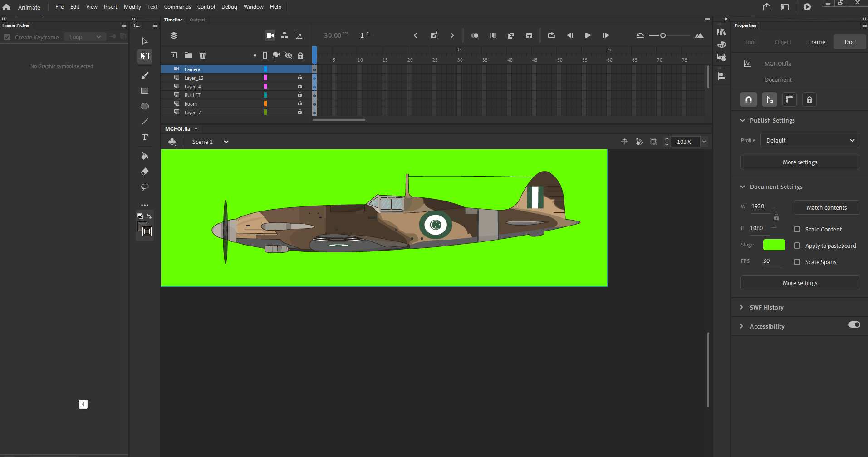Click the Match contents button

point(826,207)
